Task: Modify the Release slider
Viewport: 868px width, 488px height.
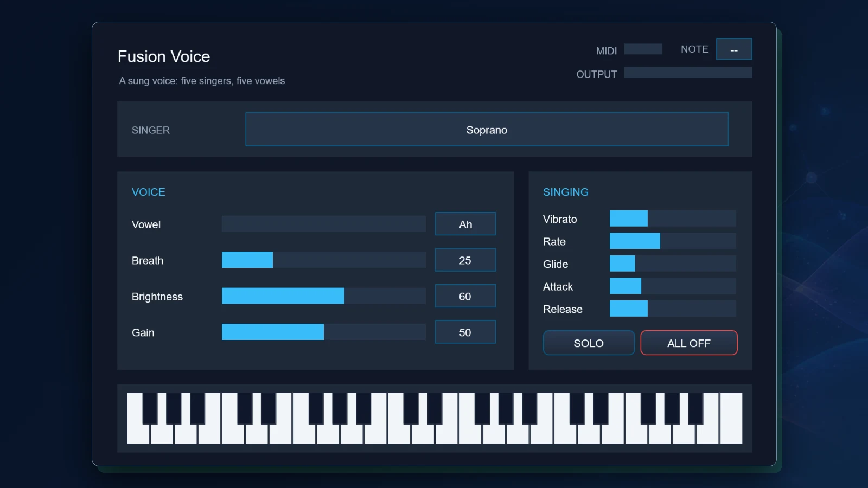Action: 673,309
